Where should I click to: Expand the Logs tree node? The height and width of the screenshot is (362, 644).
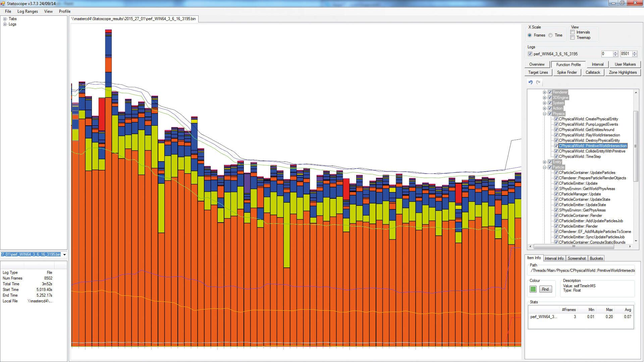point(5,24)
